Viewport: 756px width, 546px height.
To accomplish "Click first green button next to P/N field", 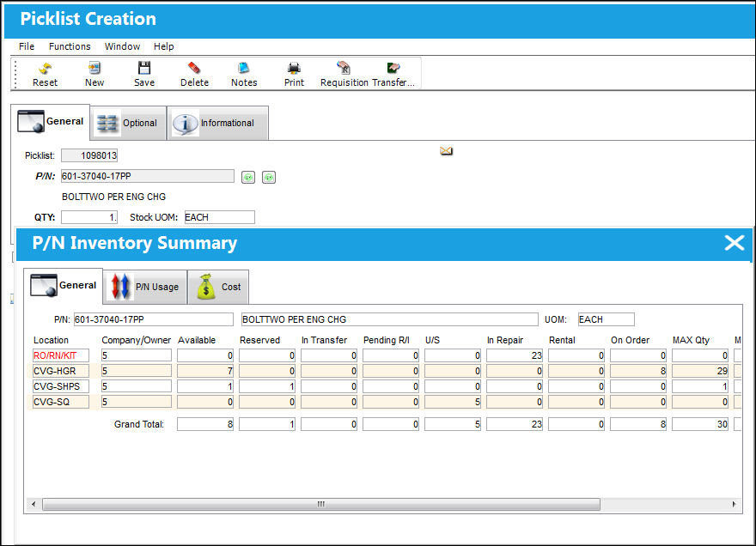I will pyautogui.click(x=248, y=178).
